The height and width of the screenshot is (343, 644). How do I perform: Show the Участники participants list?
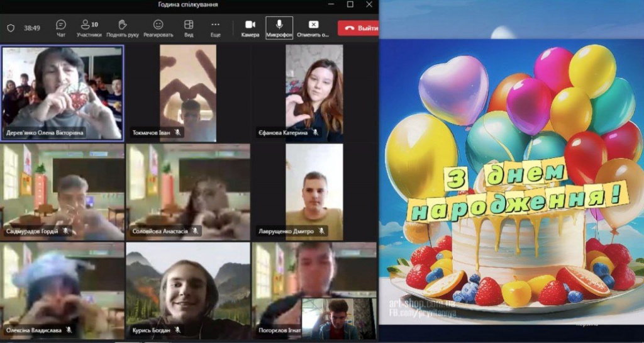click(89, 28)
